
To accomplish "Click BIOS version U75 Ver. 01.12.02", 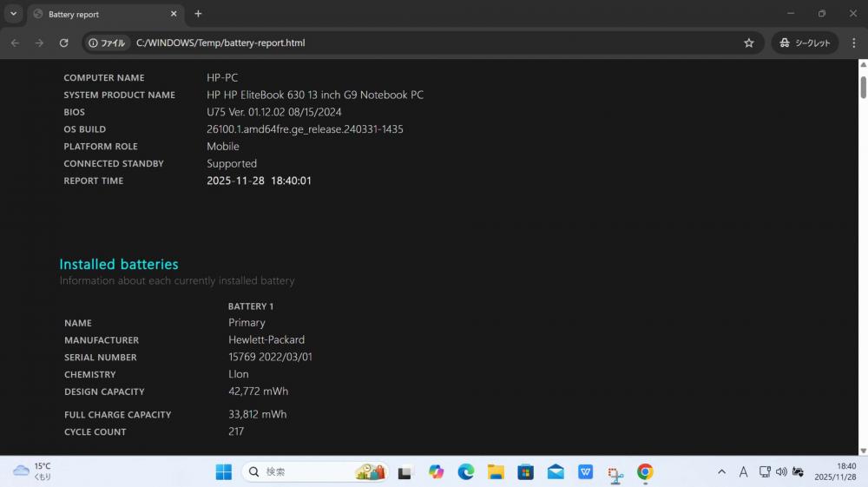I will coord(274,112).
